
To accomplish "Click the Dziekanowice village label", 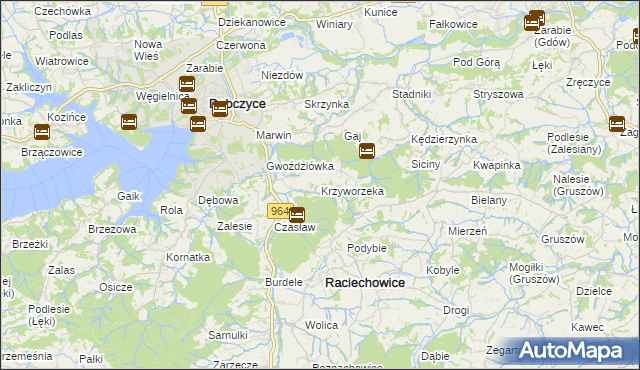I will coord(252,22).
